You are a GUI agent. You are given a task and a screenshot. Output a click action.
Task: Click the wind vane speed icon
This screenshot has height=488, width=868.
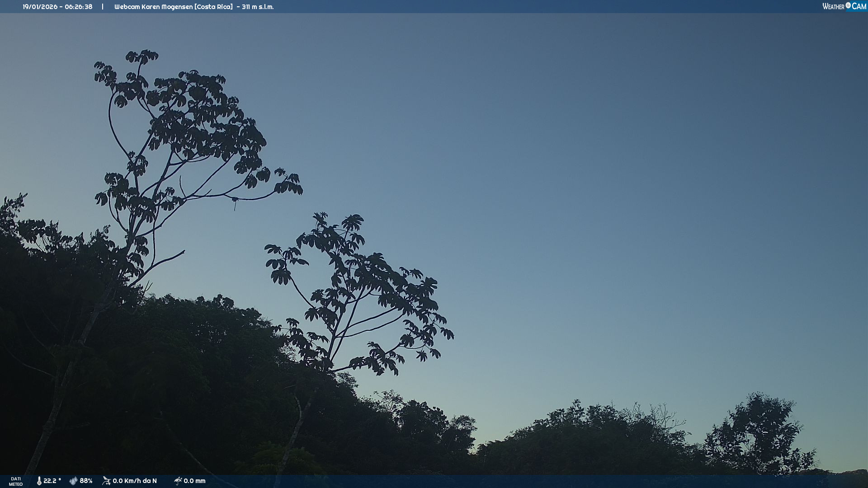coord(106,481)
